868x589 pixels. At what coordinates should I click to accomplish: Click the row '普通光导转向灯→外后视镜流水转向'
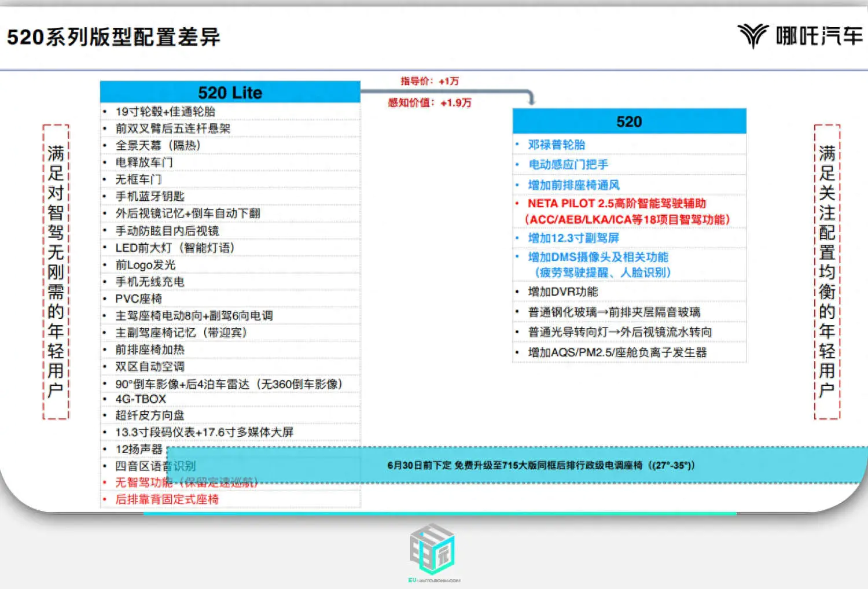[629, 332]
